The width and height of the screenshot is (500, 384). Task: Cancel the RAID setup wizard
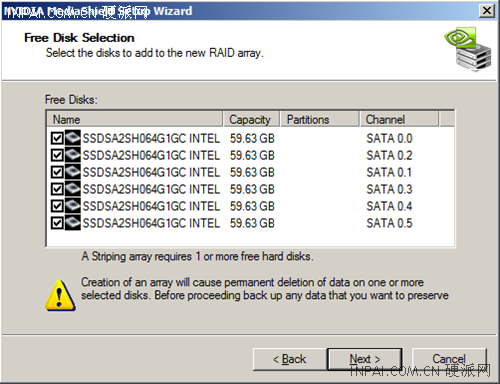click(449, 359)
